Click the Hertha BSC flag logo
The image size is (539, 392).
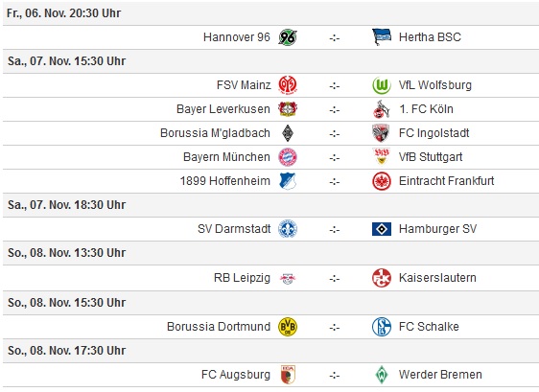pyautogui.click(x=382, y=37)
